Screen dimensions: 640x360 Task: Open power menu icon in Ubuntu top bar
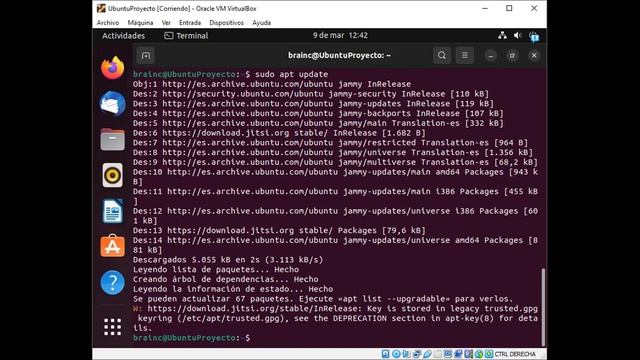(534, 36)
